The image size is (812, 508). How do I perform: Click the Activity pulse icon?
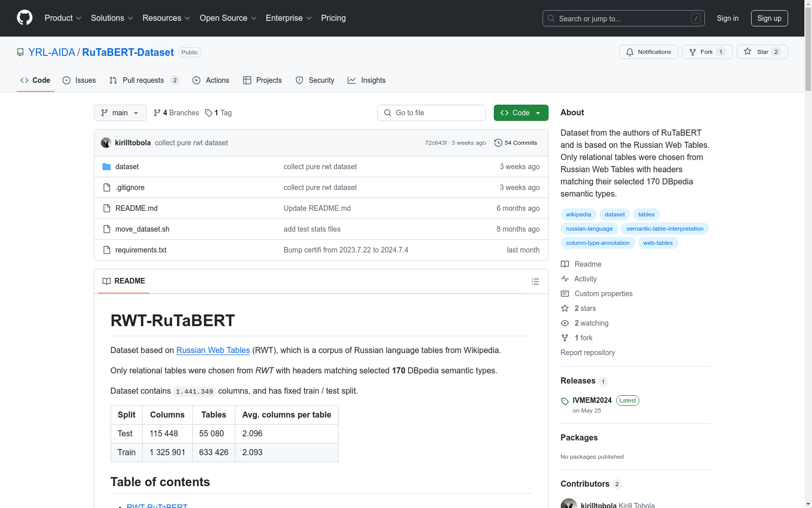tap(565, 279)
